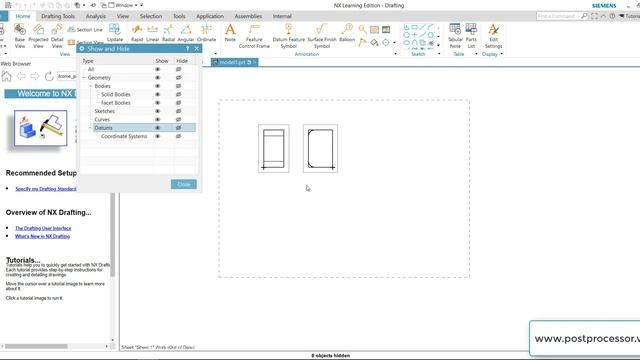Click the Tutorials button at top right
This screenshot has width=640, height=360.
click(630, 16)
